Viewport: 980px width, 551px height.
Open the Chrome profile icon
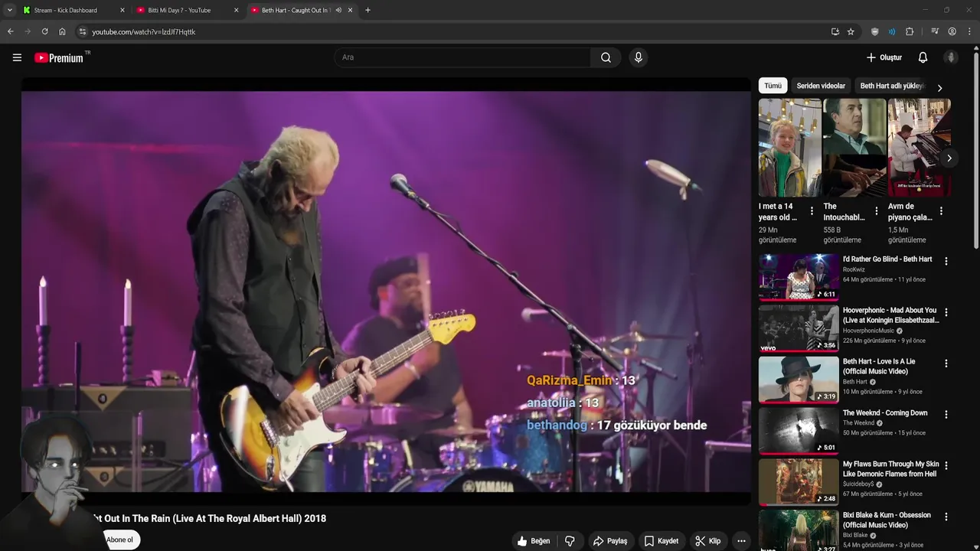952,31
